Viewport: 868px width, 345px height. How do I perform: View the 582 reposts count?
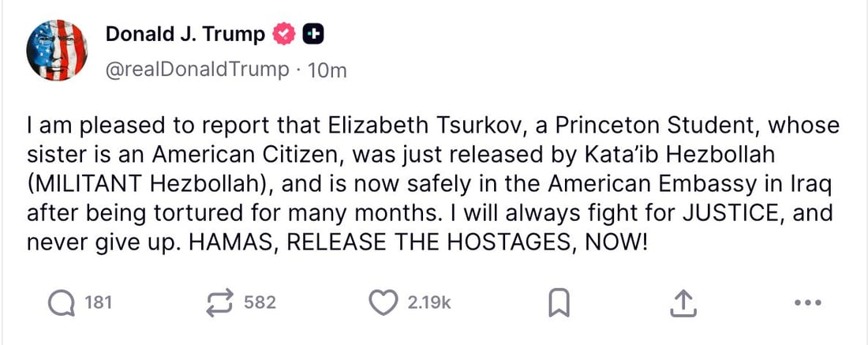260,302
